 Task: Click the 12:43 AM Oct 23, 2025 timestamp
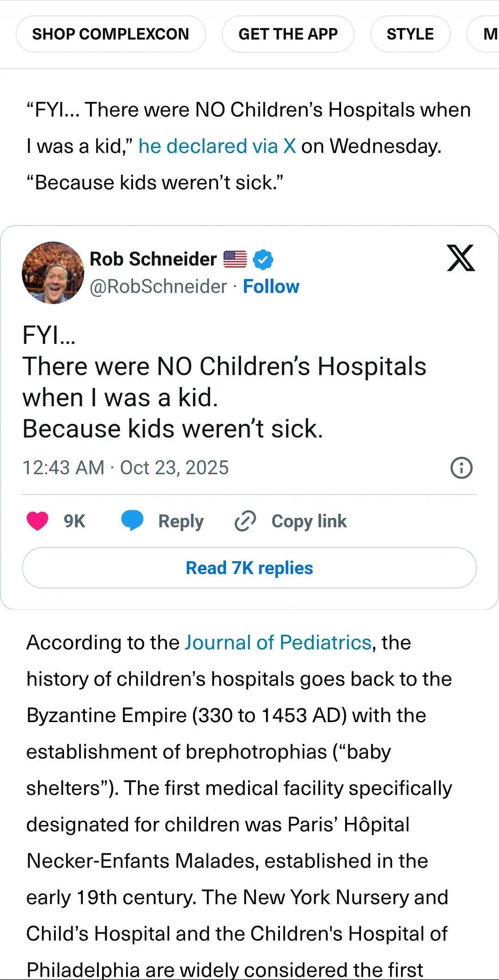(x=125, y=468)
